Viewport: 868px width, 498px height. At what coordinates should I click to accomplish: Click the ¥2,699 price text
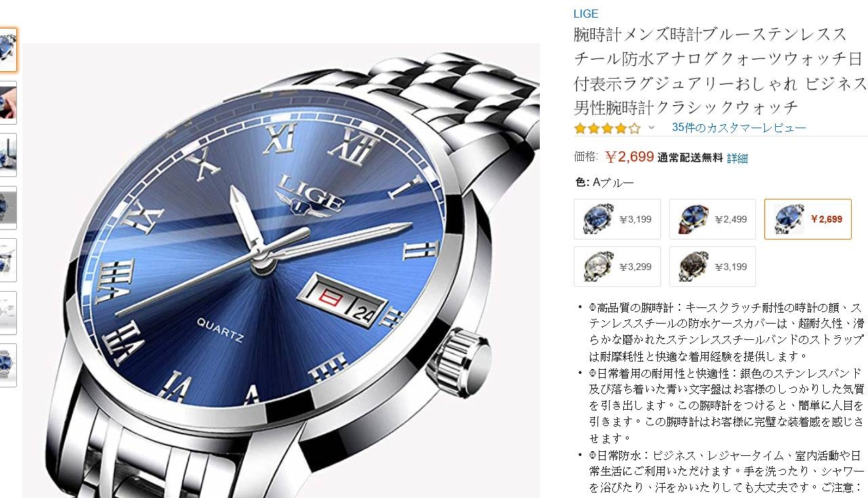tap(629, 157)
